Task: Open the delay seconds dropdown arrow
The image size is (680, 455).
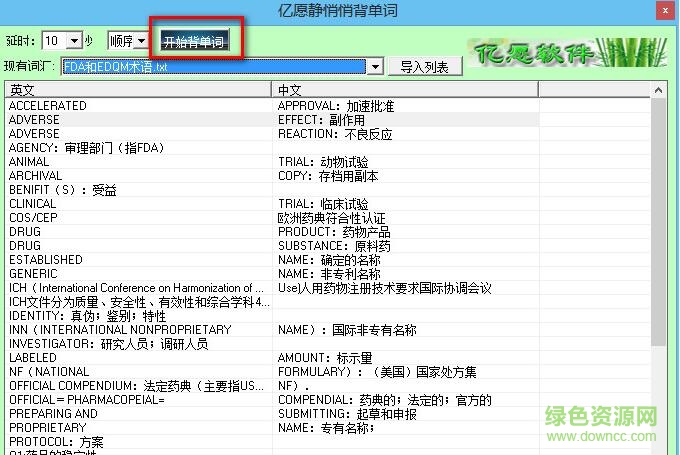Action: point(75,41)
